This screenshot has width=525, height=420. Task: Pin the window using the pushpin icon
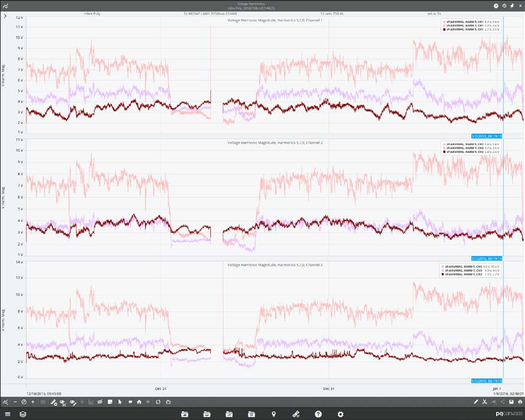(511, 5)
